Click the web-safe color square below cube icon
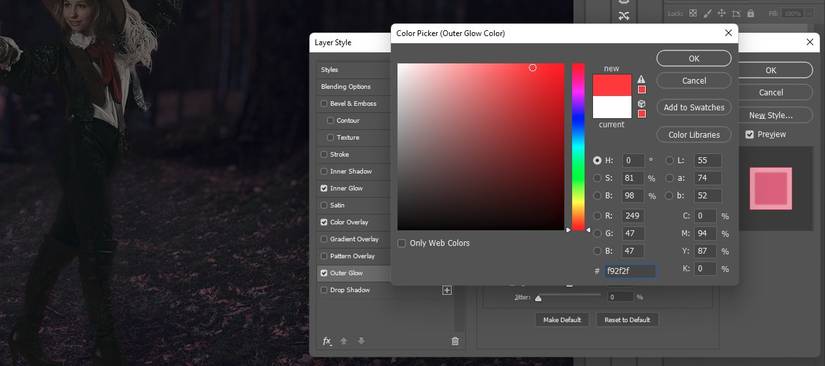Viewport: 825px width, 366px height. (642, 114)
